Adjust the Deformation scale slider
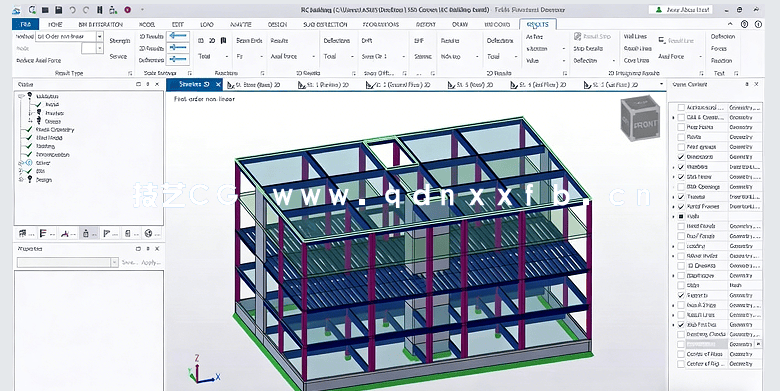 point(177,60)
